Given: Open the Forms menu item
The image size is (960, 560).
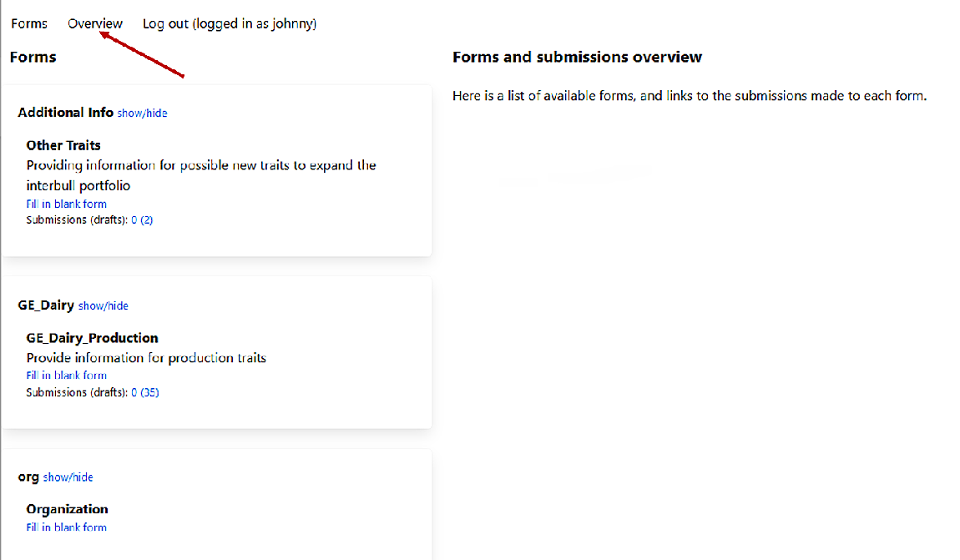Looking at the screenshot, I should (x=29, y=23).
